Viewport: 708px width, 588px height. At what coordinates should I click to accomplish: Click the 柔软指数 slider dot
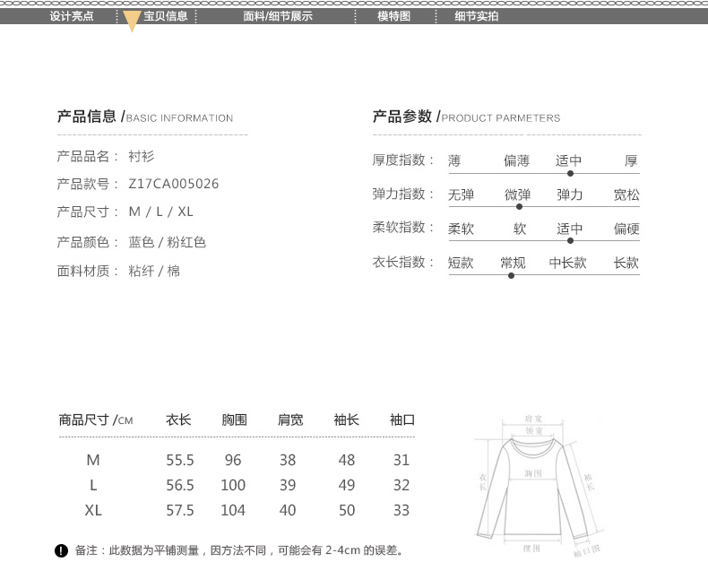tap(570, 240)
